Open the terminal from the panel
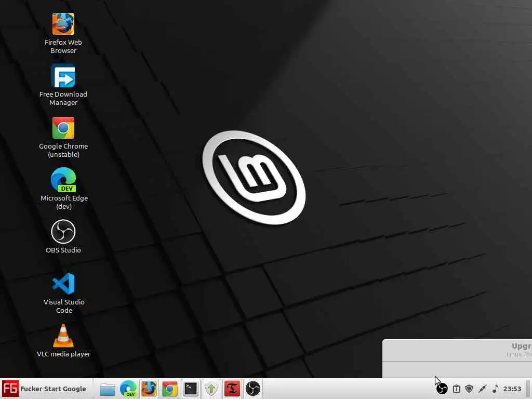 coord(190,389)
